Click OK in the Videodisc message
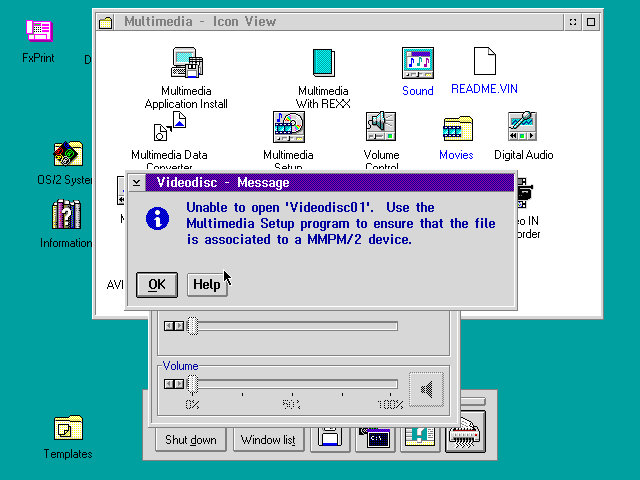 [x=157, y=284]
